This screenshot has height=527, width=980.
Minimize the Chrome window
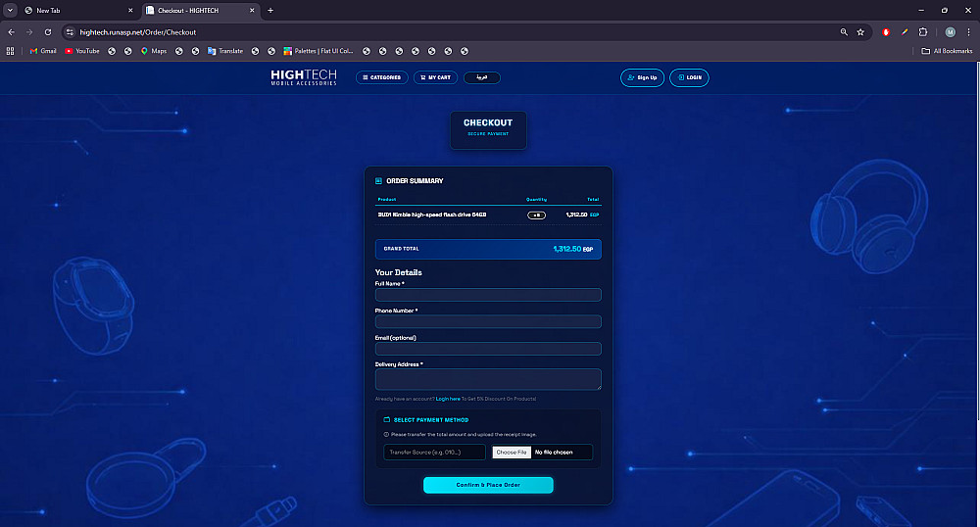(x=920, y=10)
